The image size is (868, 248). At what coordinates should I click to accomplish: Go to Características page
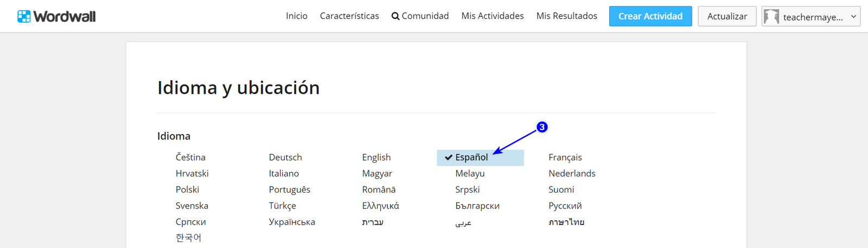pos(349,16)
